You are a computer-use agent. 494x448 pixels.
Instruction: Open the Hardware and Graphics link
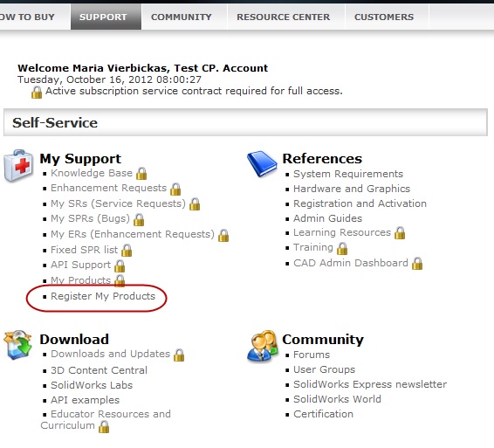(352, 189)
